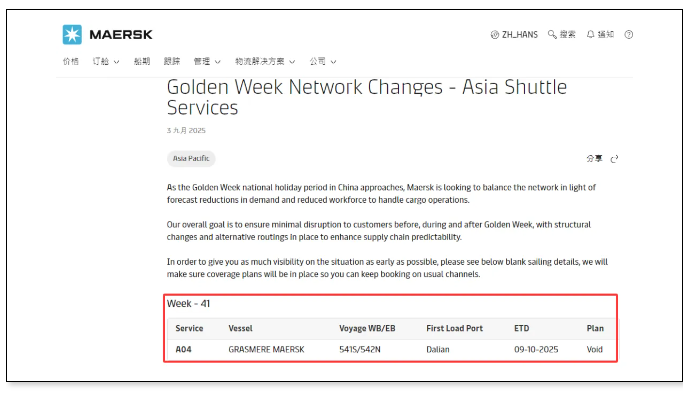Open the notifications bell icon
The image size is (689, 394).
[x=591, y=34]
